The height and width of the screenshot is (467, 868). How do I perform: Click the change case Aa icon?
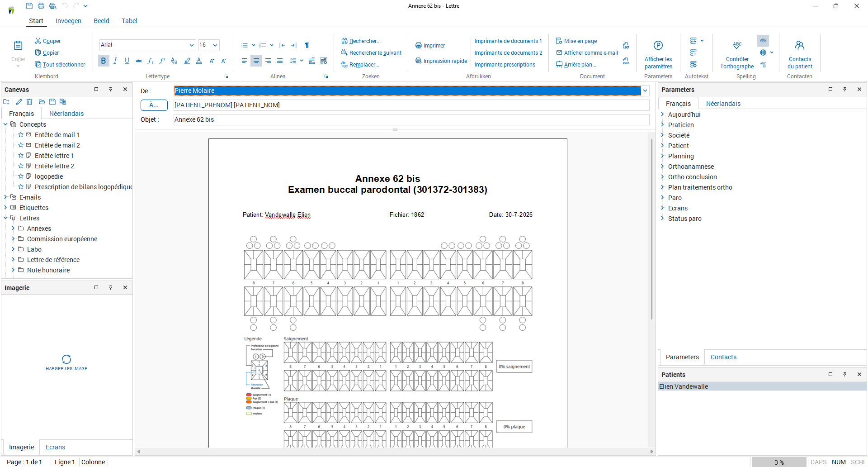174,61
